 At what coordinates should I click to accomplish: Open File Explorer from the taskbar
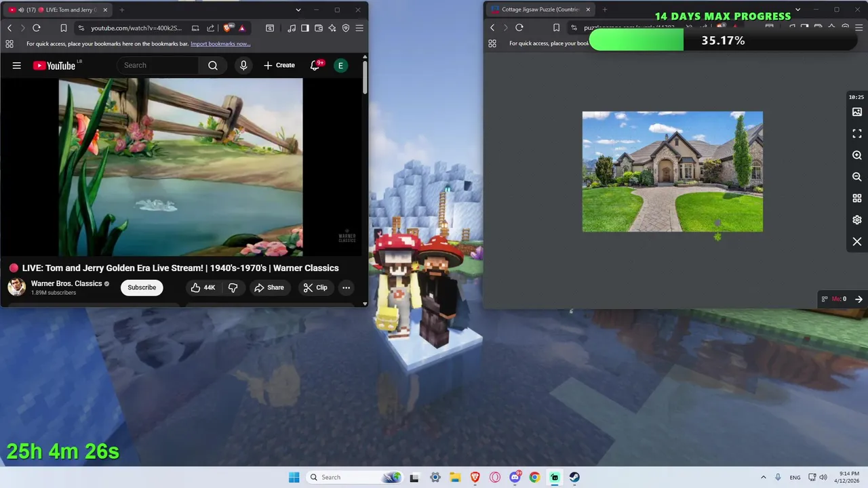coord(455,477)
